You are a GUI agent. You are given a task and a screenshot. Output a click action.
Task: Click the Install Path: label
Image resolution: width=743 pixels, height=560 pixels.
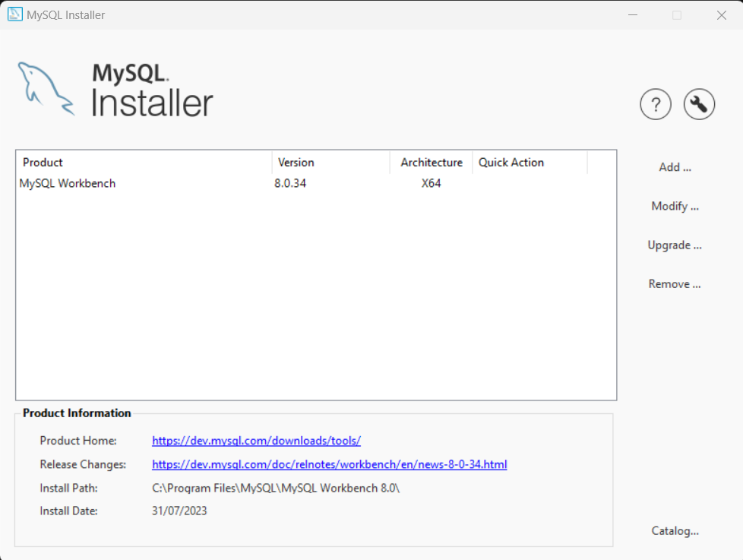tap(68, 488)
